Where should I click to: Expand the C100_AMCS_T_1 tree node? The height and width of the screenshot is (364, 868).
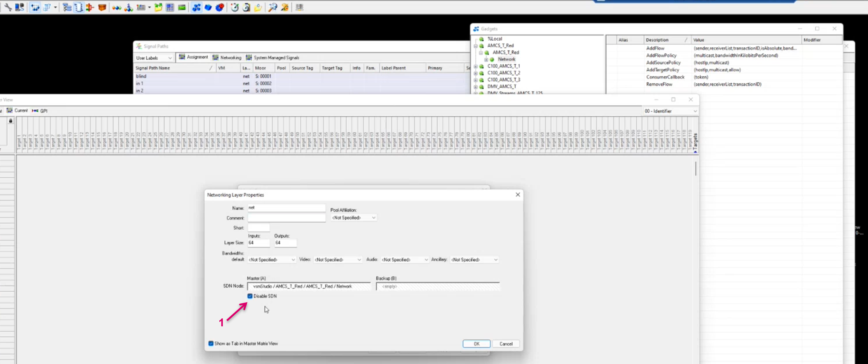(x=475, y=66)
